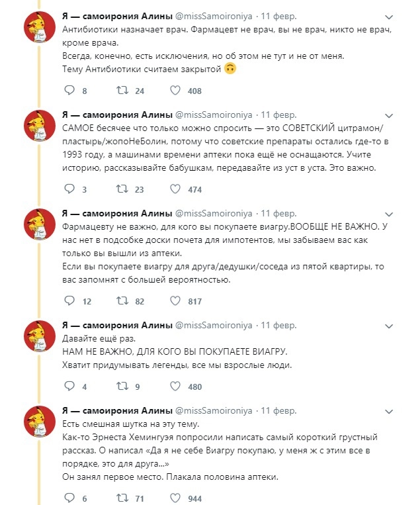Image resolution: width=420 pixels, height=505 pixels.
Task: Click author name on the "Давайте ещё раз" tweet
Action: click(x=116, y=326)
